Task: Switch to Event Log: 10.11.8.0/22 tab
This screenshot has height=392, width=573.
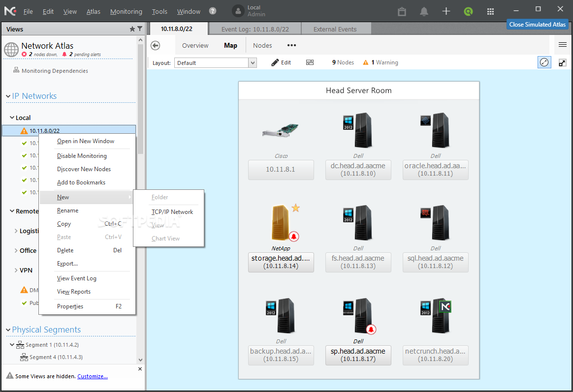Action: (x=255, y=29)
